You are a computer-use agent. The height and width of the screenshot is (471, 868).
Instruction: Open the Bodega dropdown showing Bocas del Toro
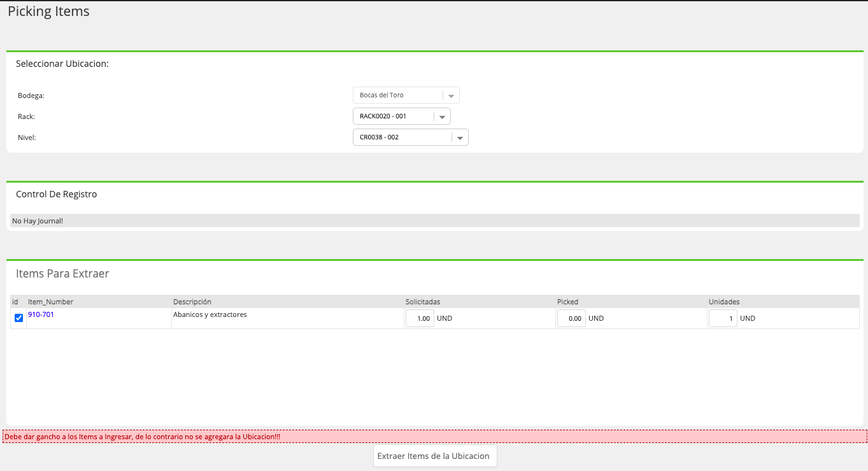(x=406, y=95)
